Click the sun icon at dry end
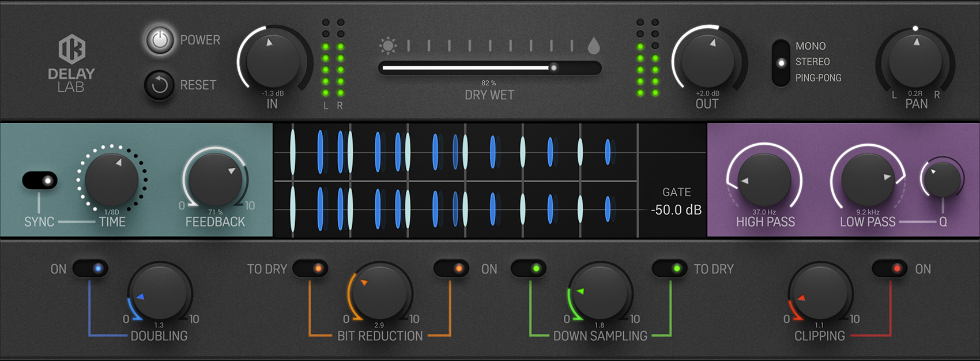 point(388,46)
